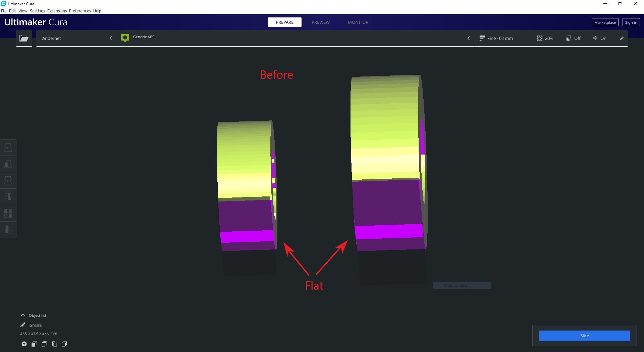The width and height of the screenshot is (644, 352).
Task: Select the smaller ring model
Action: 247,186
